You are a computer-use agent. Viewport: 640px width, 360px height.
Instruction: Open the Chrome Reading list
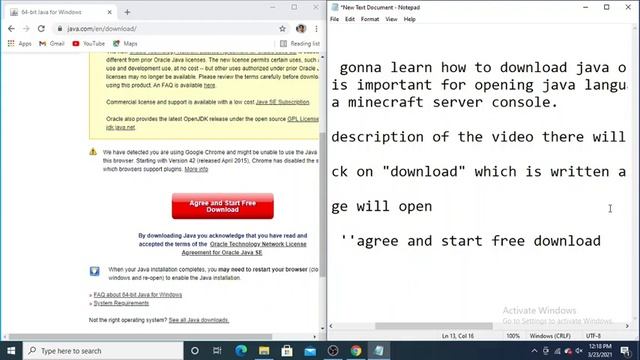click(300, 43)
